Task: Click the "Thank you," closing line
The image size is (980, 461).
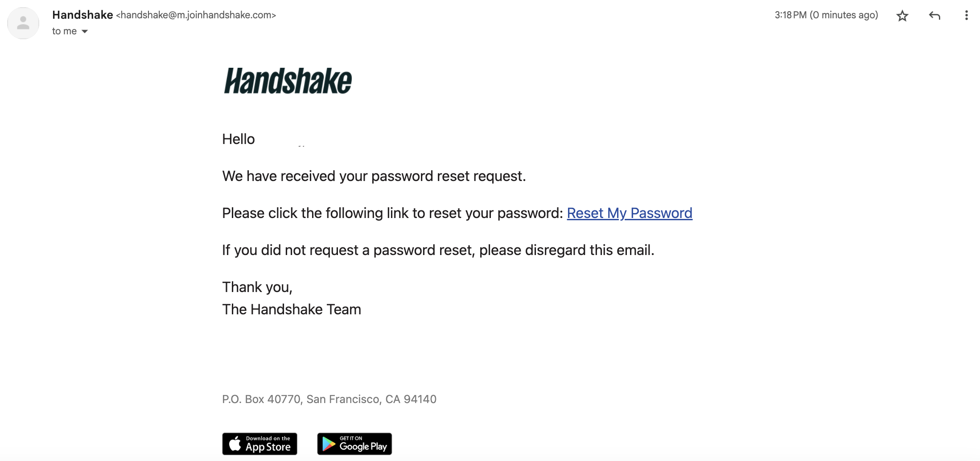Action: click(257, 287)
